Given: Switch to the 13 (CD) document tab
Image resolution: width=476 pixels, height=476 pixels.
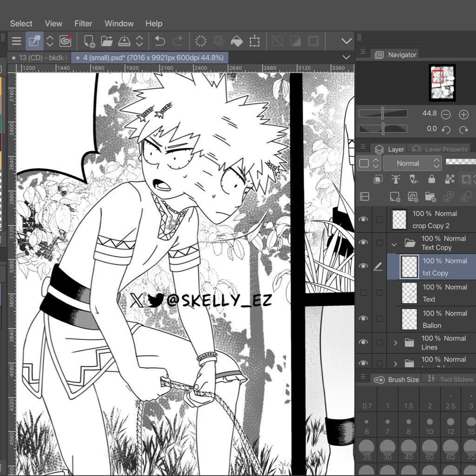Looking at the screenshot, I should [38, 58].
